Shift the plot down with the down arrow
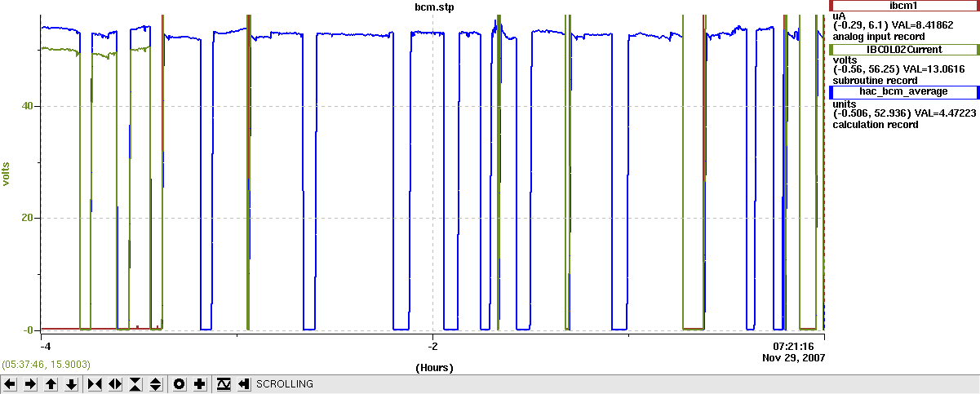Image resolution: width=980 pixels, height=394 pixels. [x=72, y=383]
